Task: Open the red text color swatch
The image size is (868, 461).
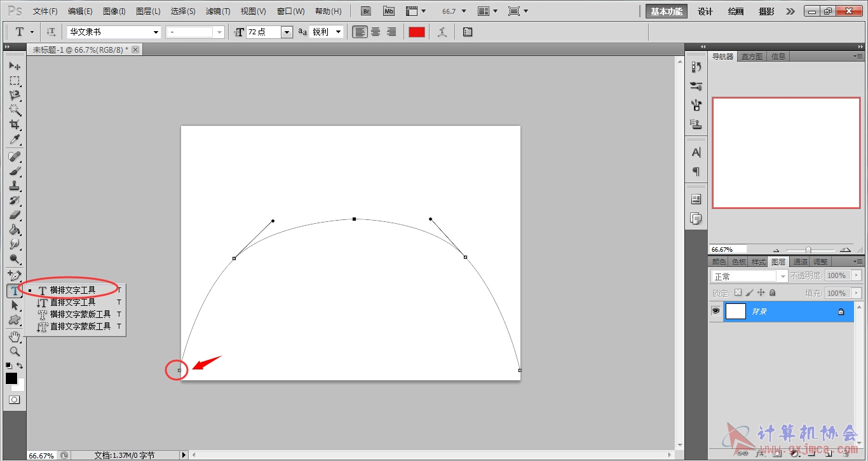Action: click(417, 32)
